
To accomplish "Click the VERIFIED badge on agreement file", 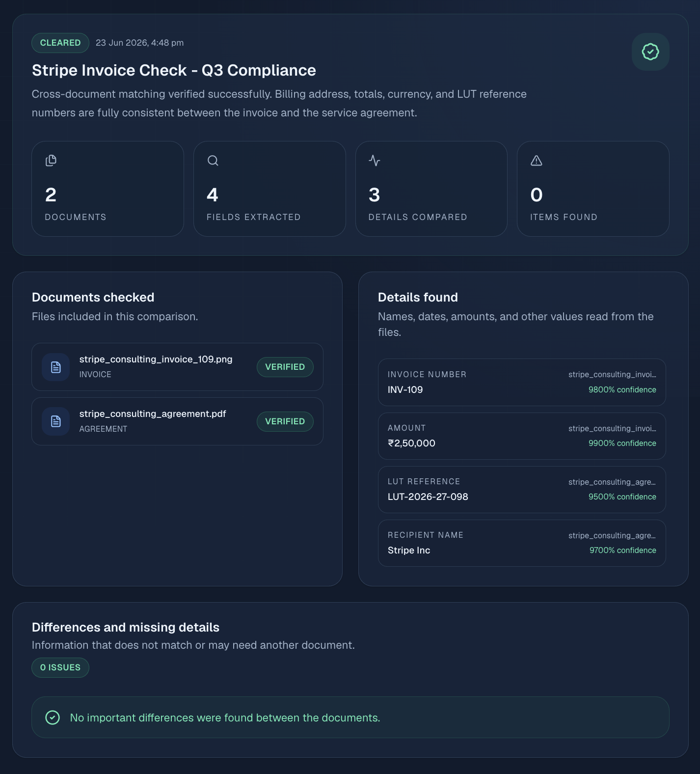I will click(x=285, y=421).
